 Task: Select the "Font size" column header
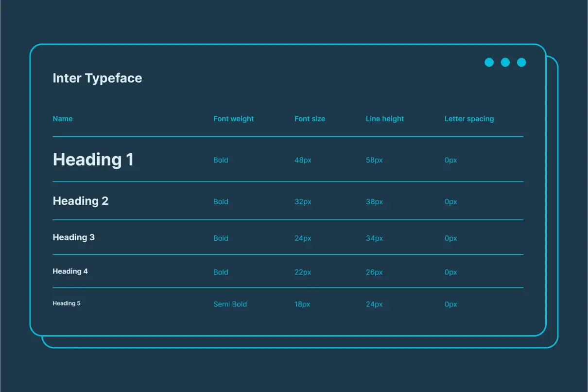[310, 119]
